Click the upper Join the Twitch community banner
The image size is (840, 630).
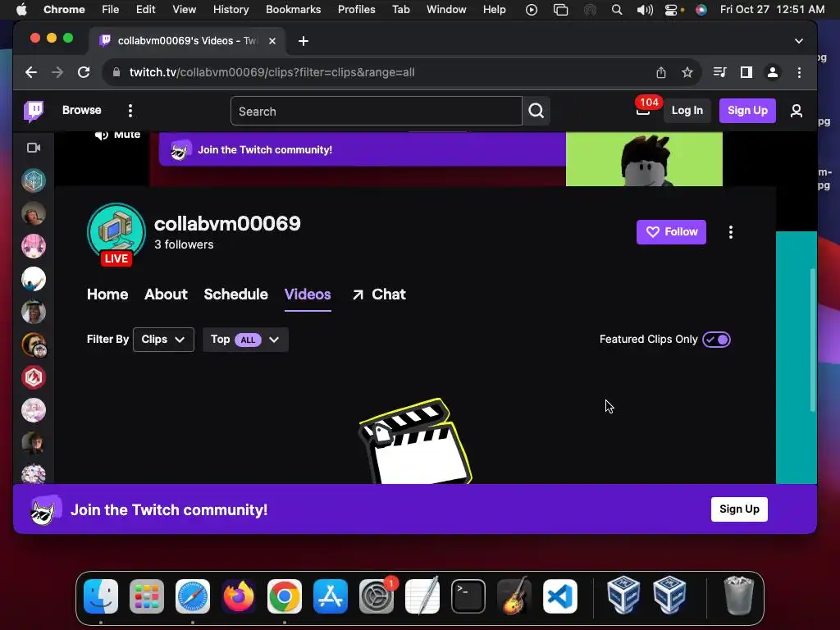[362, 150]
